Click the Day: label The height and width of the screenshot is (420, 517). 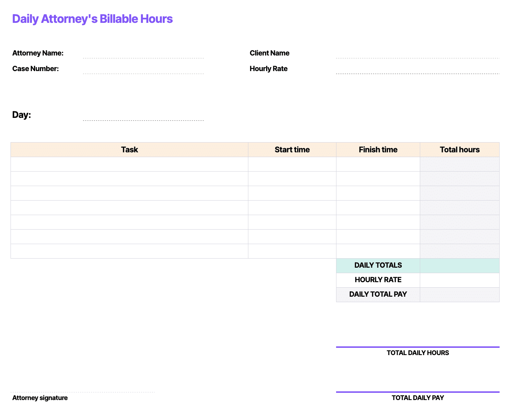coord(22,115)
